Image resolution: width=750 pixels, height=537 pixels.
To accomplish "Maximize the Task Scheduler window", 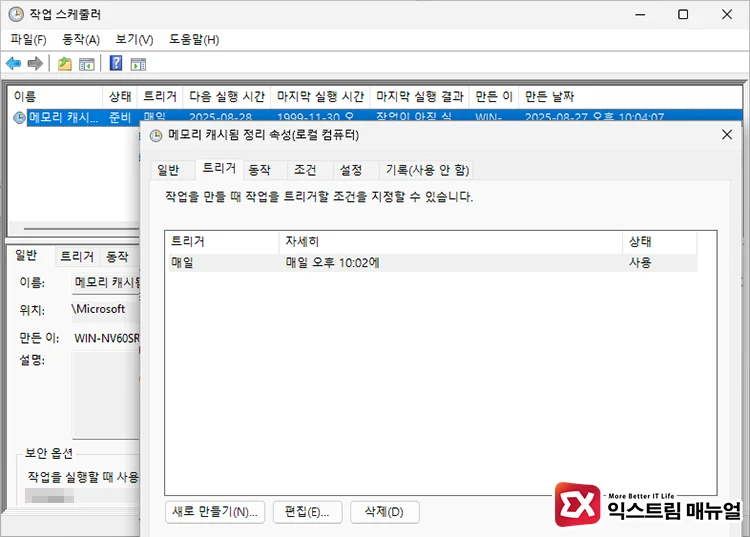I will pyautogui.click(x=683, y=14).
